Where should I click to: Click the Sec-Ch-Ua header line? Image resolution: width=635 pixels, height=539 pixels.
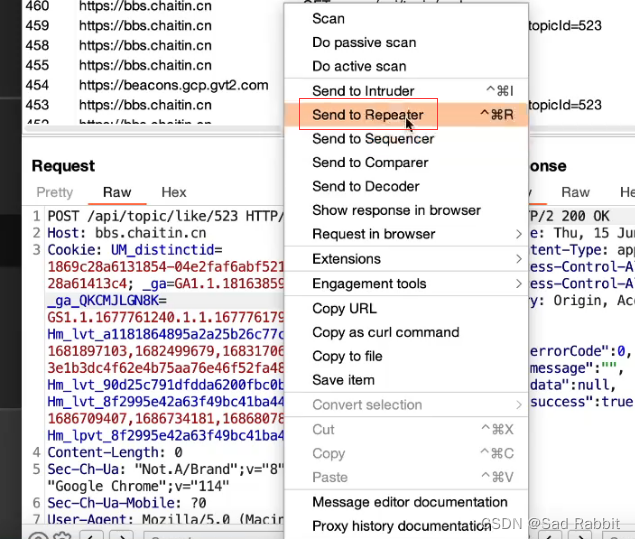[166, 469]
